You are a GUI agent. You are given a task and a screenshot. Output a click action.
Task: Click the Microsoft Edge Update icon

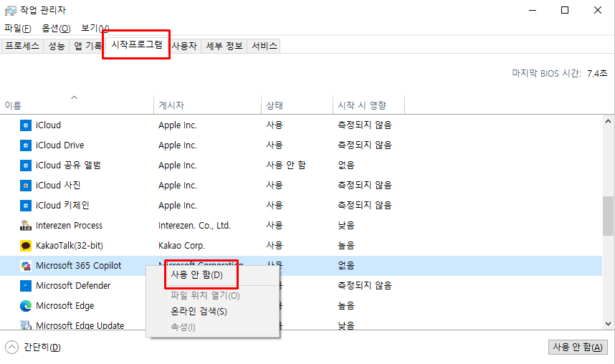pos(26,325)
